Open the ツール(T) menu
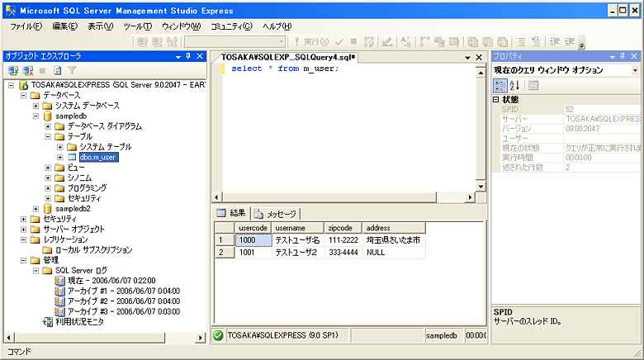This screenshot has height=360, width=644. tap(138, 26)
